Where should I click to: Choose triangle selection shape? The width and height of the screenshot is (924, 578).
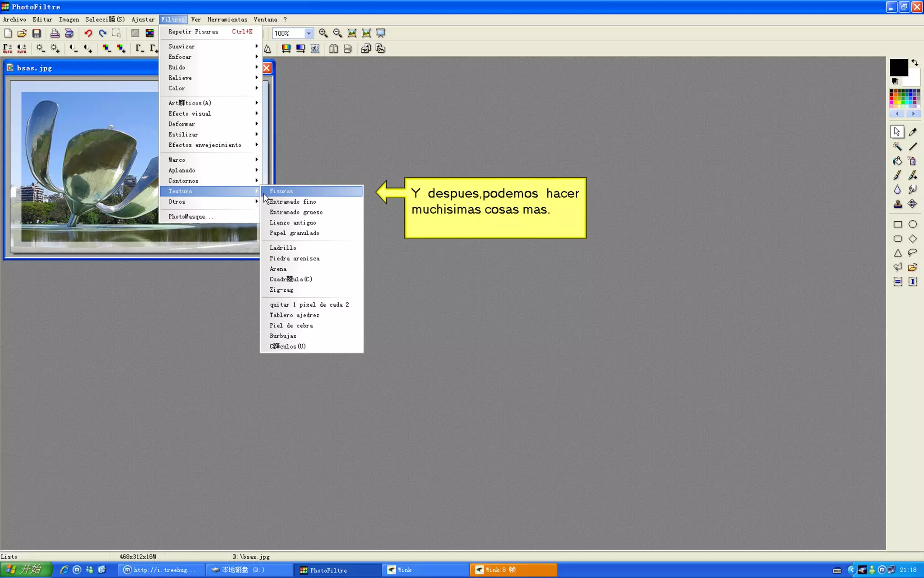(x=898, y=253)
